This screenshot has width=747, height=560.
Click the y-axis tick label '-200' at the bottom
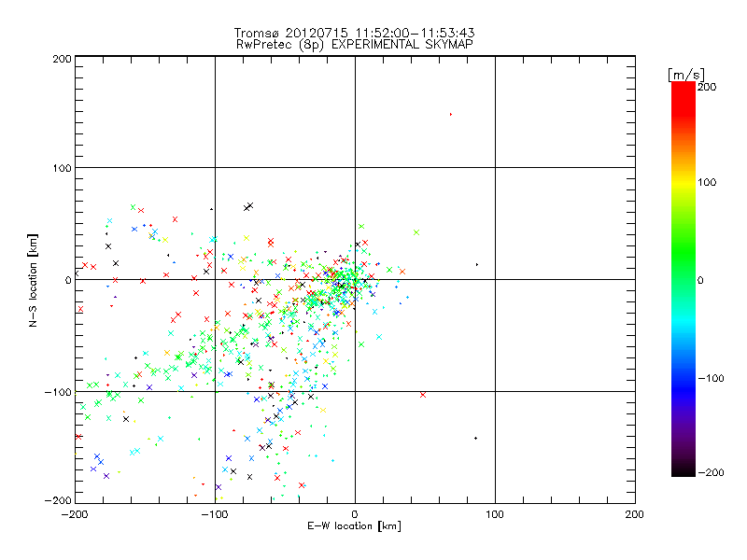58,500
